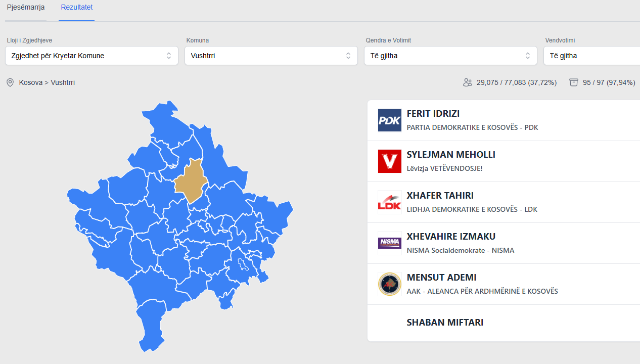Click the ballot box counted icon
This screenshot has height=364, width=640.
573,82
